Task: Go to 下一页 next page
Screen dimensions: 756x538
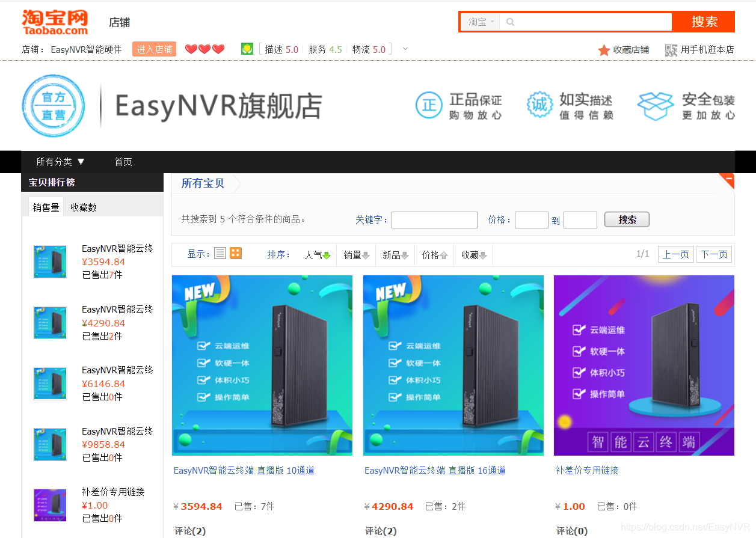Action: 715,254
